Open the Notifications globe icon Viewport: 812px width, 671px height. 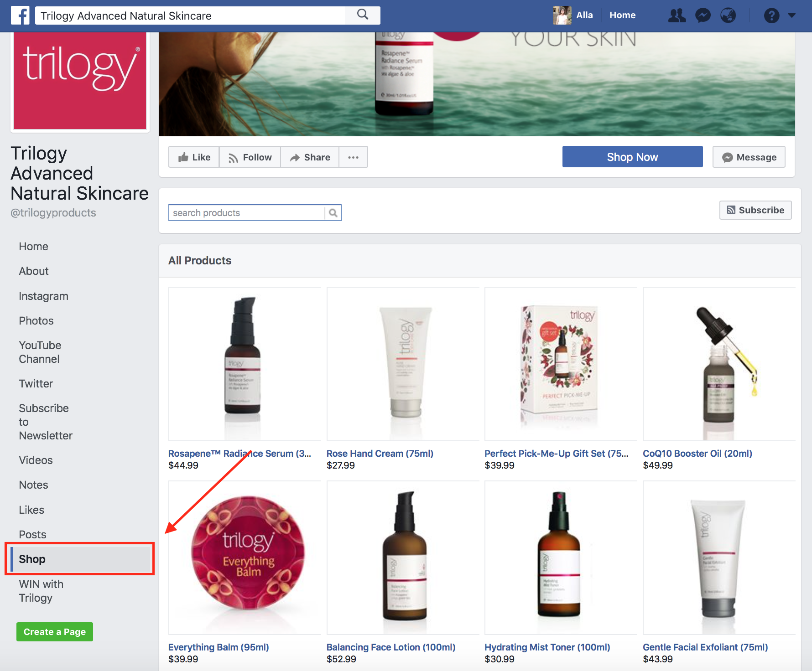[x=729, y=15]
